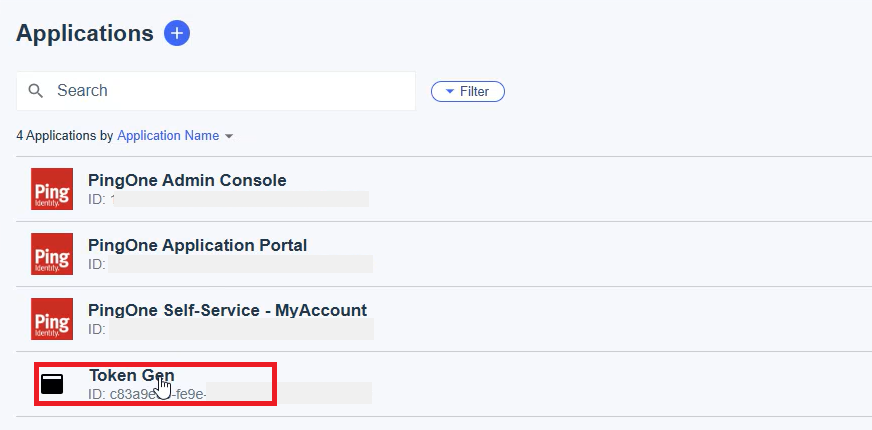Click the Ping logo beside PingOne Application Portal
Viewport: 872px width, 430px height.
52,254
